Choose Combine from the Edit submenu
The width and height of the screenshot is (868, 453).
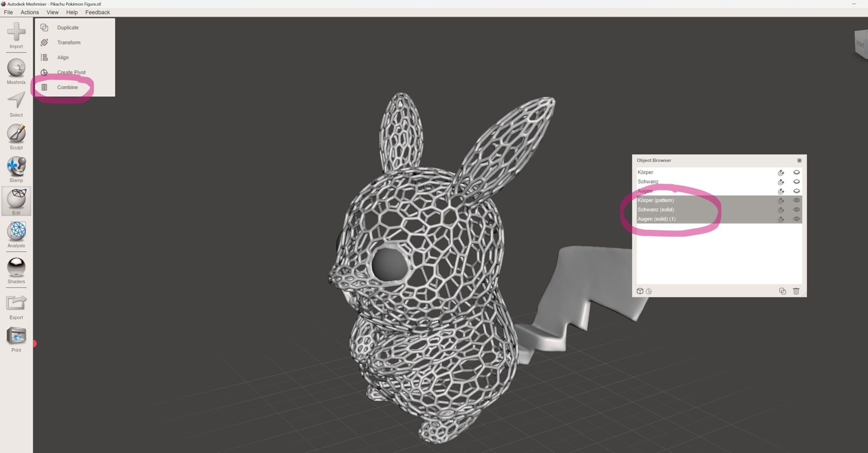(67, 87)
